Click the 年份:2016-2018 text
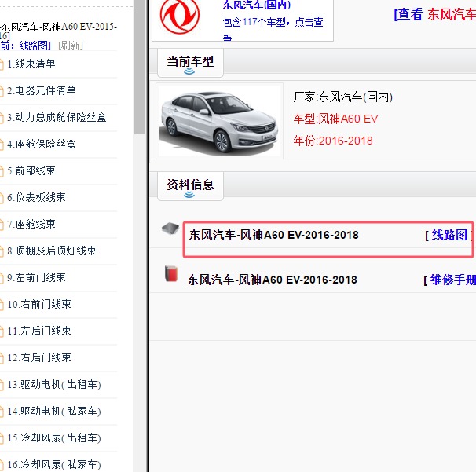Image resolution: width=476 pixels, height=472 pixels. (x=333, y=141)
